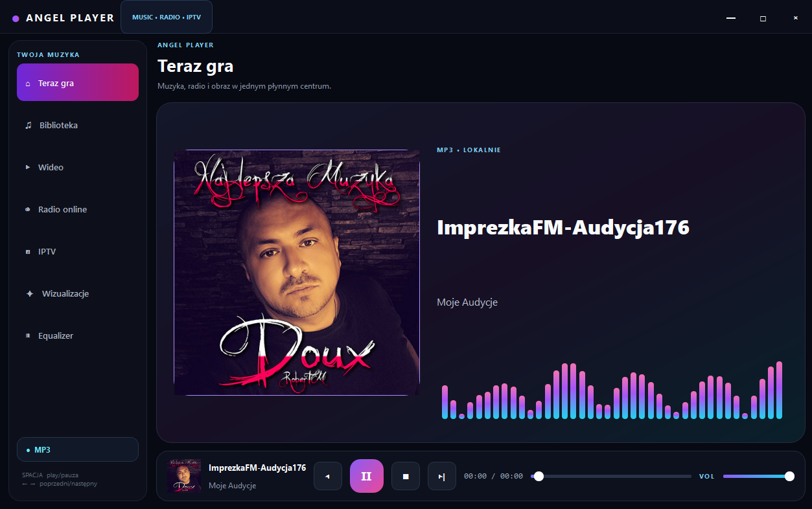Select the Wideo play triangle icon

(x=28, y=167)
